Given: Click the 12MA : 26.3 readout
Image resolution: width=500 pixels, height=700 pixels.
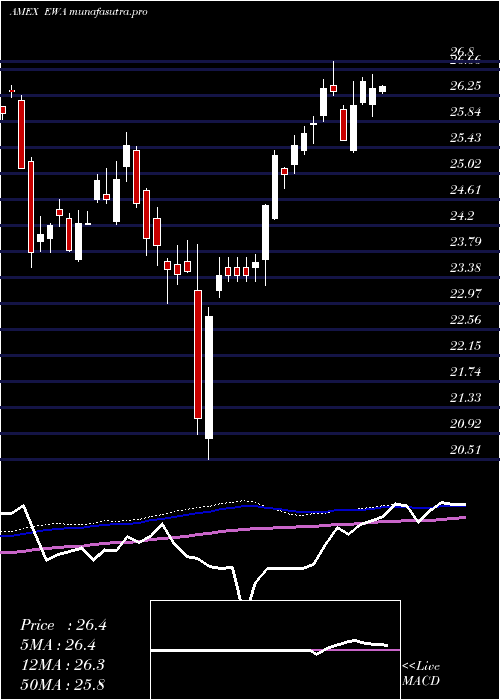Looking at the screenshot, I should coord(62,664).
